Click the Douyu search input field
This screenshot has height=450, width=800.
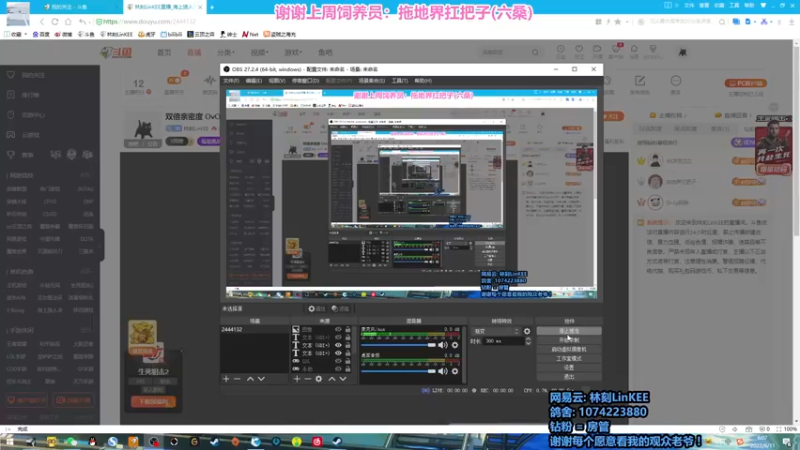click(x=505, y=52)
